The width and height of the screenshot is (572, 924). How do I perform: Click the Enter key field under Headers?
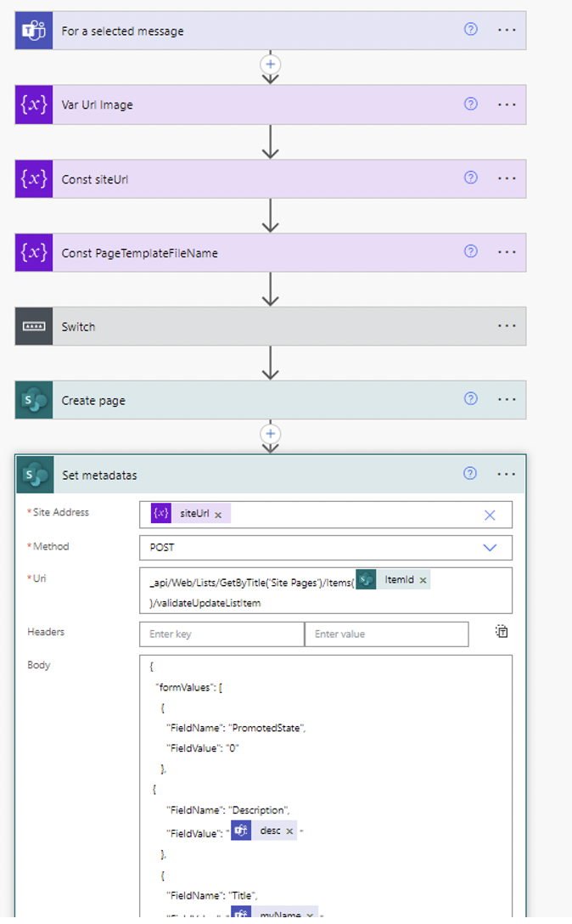(221, 634)
